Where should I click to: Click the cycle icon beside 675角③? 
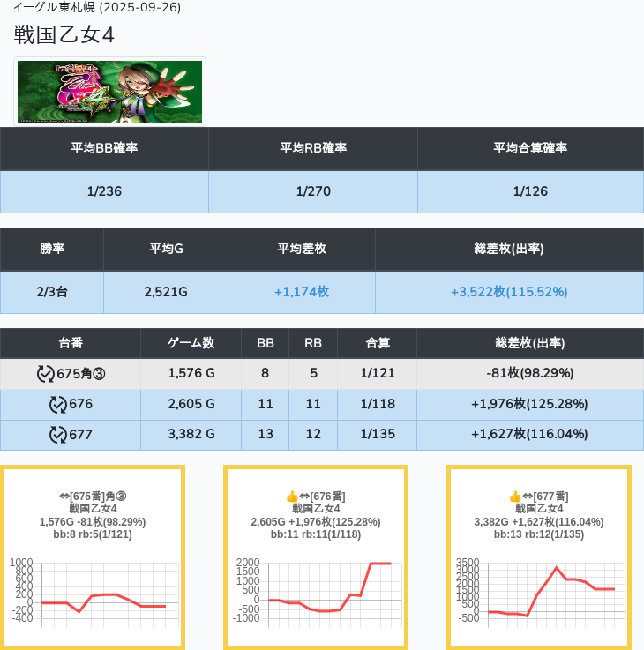click(x=46, y=374)
